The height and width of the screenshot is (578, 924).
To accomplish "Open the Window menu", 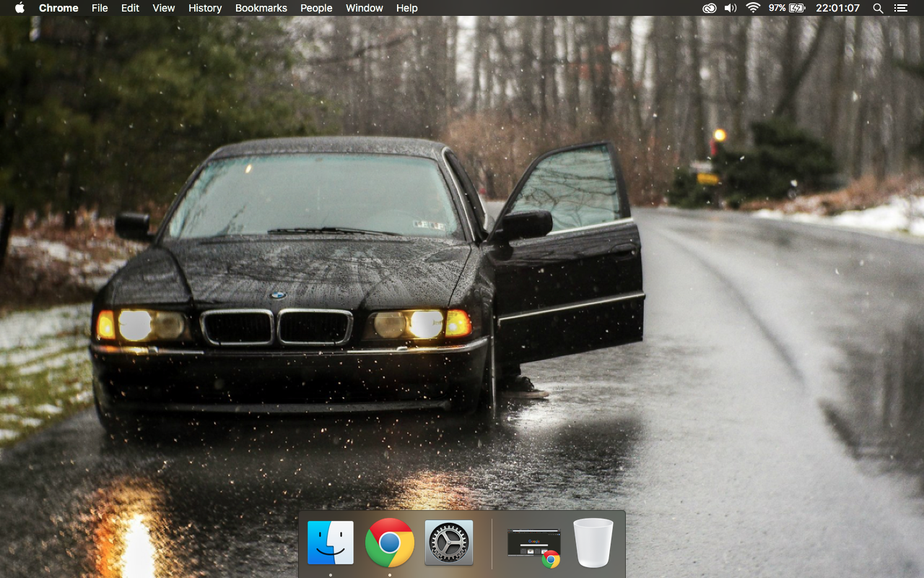I will (x=365, y=8).
